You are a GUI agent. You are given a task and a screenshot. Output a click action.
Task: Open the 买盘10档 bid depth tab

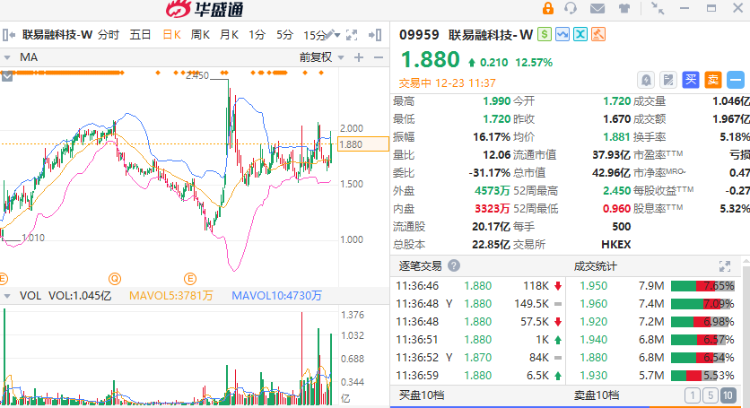point(421,395)
